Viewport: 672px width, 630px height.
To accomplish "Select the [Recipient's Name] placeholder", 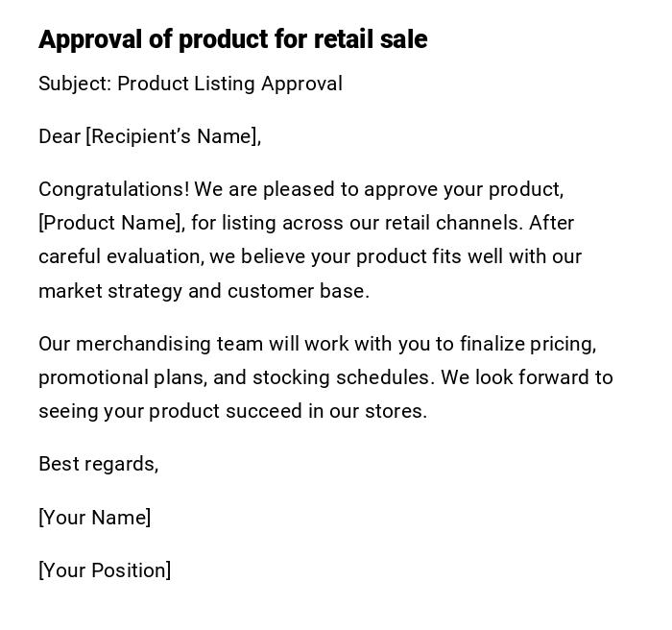I will tap(173, 136).
